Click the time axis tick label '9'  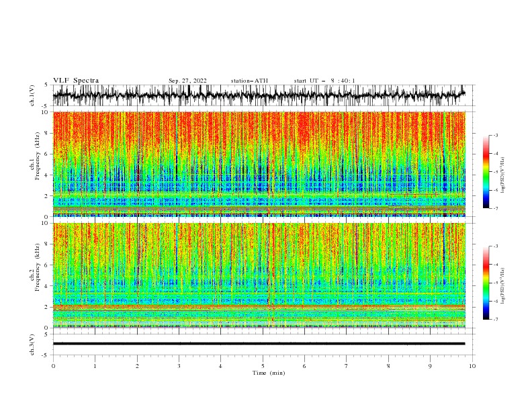tap(430, 366)
